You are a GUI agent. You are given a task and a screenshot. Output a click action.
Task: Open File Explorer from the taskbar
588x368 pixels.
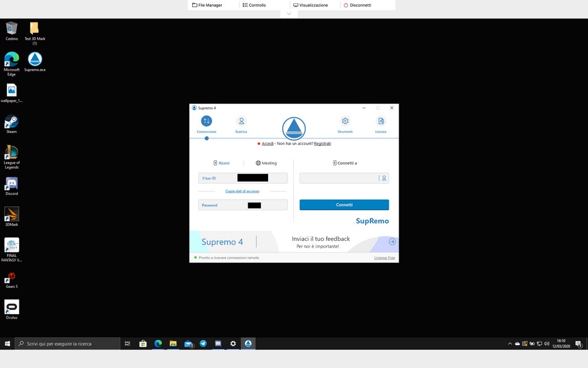coord(173,344)
